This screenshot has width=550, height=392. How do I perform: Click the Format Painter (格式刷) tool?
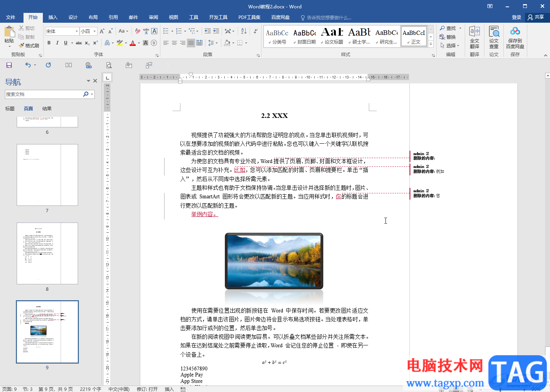[x=29, y=45]
